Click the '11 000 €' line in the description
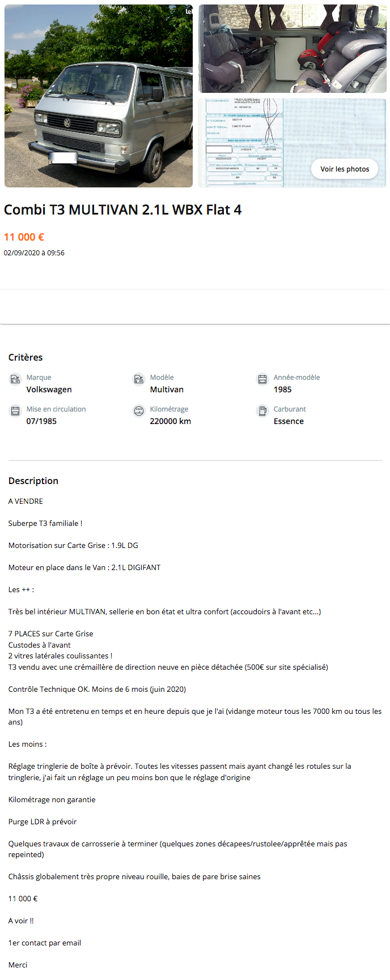Screen dimensions: 390x980 click(23, 898)
